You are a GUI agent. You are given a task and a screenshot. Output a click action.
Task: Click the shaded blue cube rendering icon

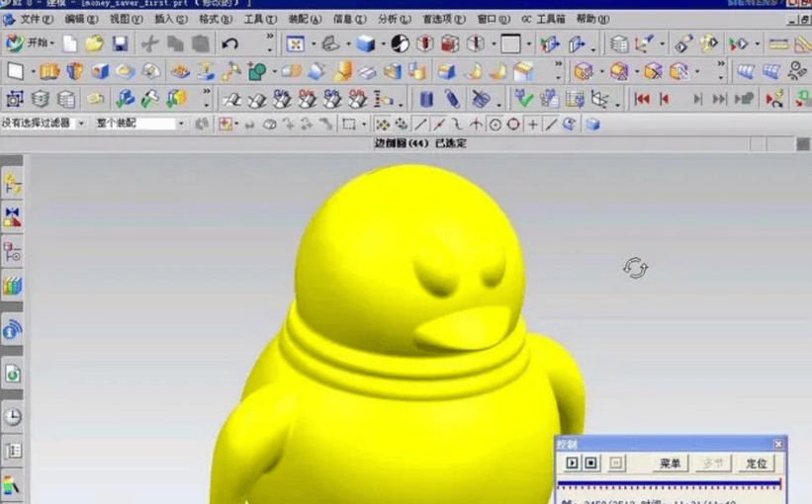pyautogui.click(x=366, y=43)
